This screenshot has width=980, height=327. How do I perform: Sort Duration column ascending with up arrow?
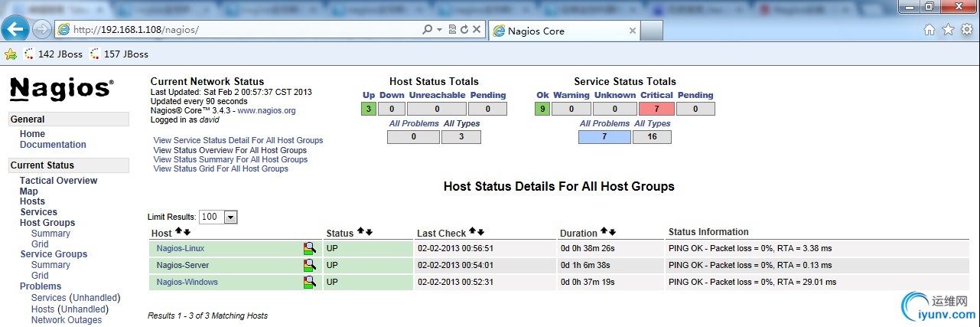(x=604, y=232)
